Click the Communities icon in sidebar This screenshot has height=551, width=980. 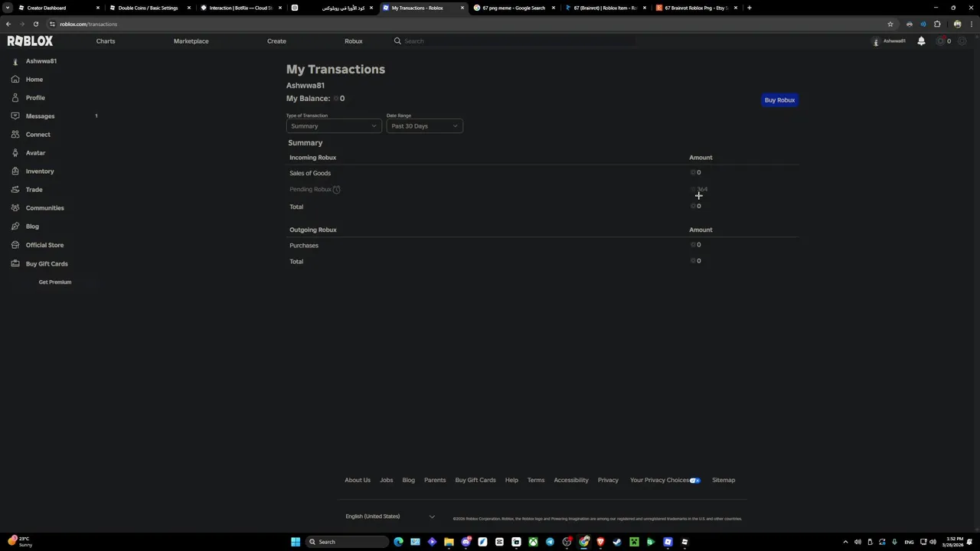coord(15,207)
